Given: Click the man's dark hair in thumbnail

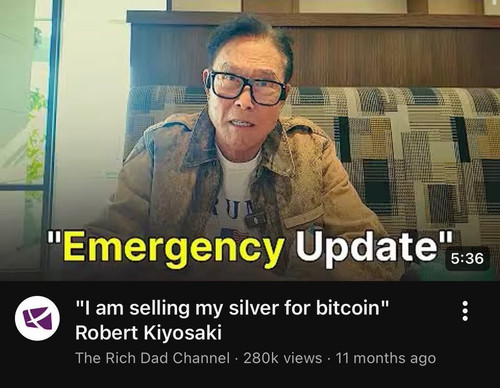Looking at the screenshot, I should point(248,38).
